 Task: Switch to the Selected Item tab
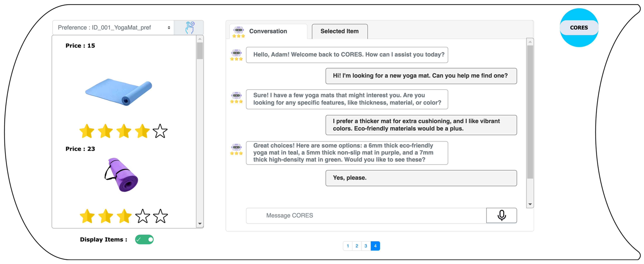[x=339, y=31]
